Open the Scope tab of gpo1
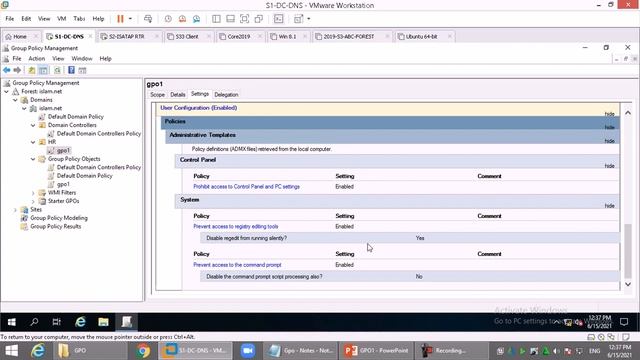 coord(157,94)
